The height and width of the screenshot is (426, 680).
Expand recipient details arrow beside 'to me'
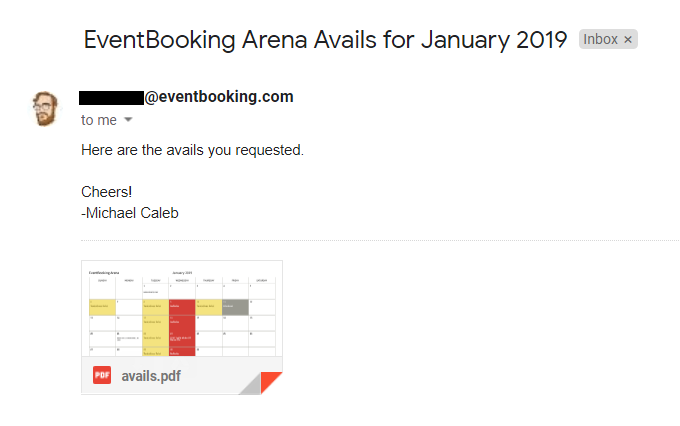[x=128, y=119]
